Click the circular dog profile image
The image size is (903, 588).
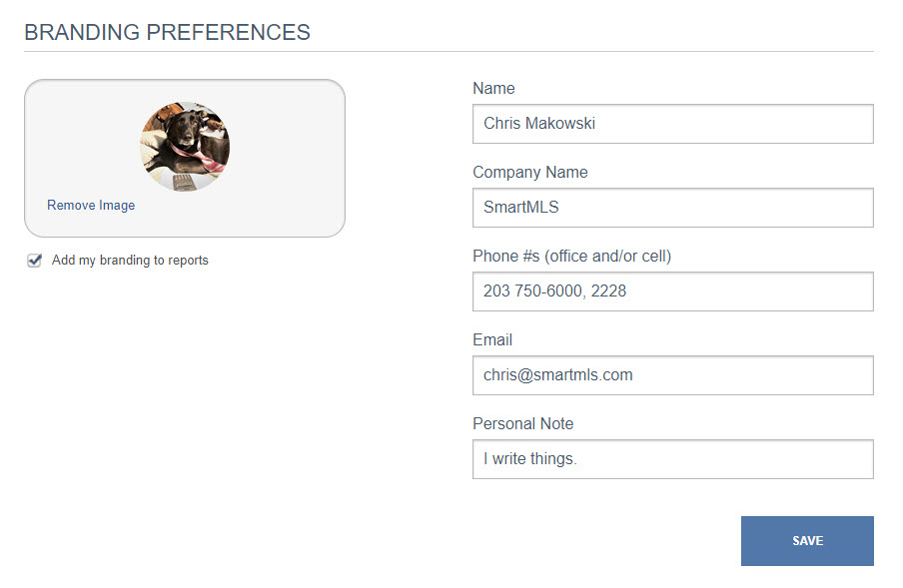click(185, 147)
